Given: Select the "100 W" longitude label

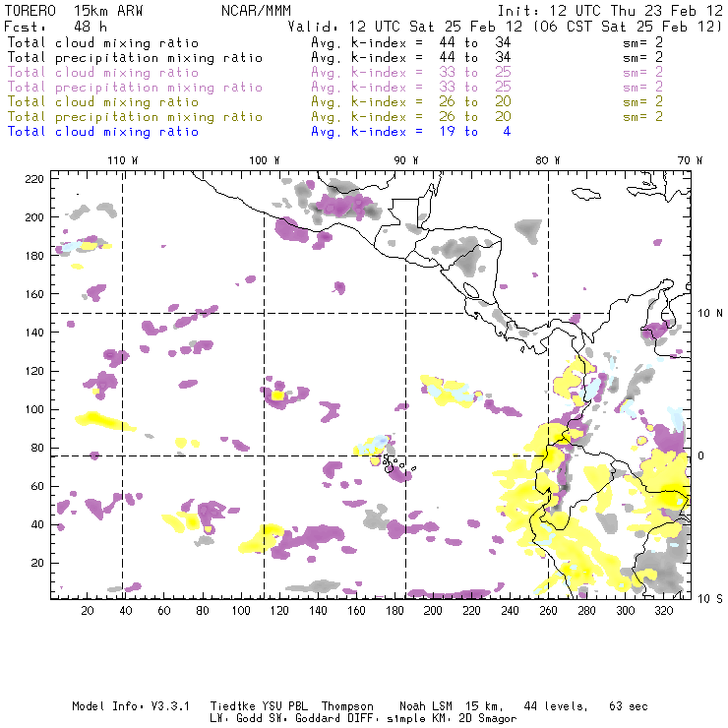Looking at the screenshot, I should [265, 160].
